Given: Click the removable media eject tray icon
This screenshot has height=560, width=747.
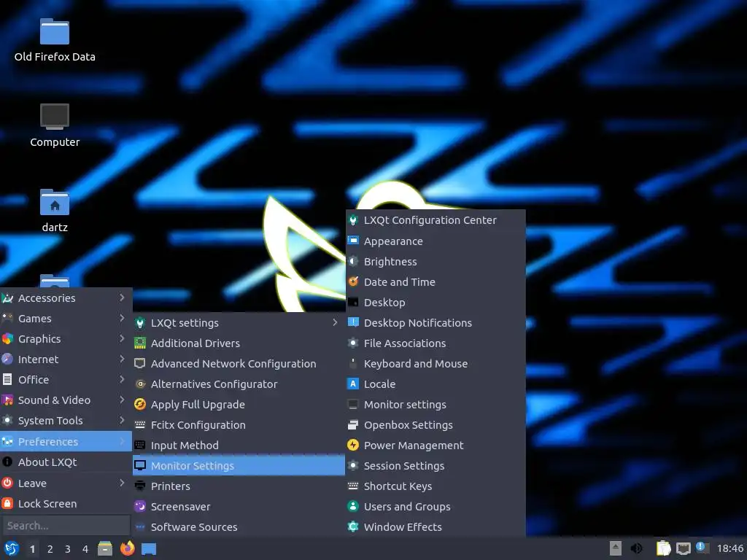Looking at the screenshot, I should pos(616,548).
